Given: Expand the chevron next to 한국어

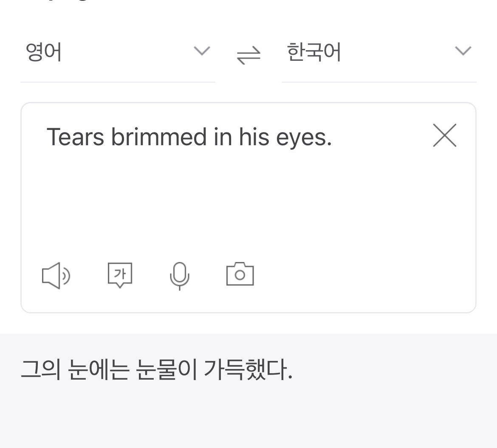Looking at the screenshot, I should pos(463,51).
